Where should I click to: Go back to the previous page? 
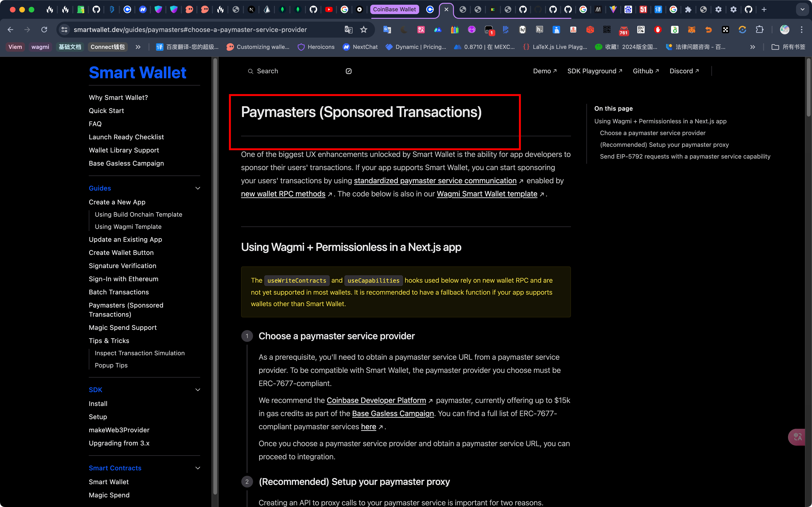tap(10, 30)
